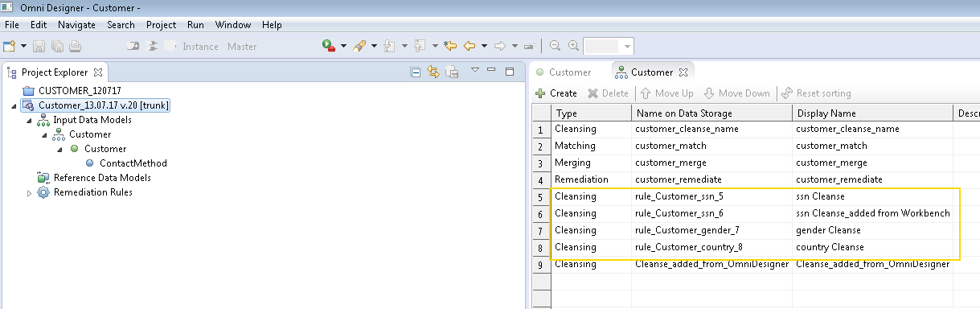Open the Navigate menu

76,25
